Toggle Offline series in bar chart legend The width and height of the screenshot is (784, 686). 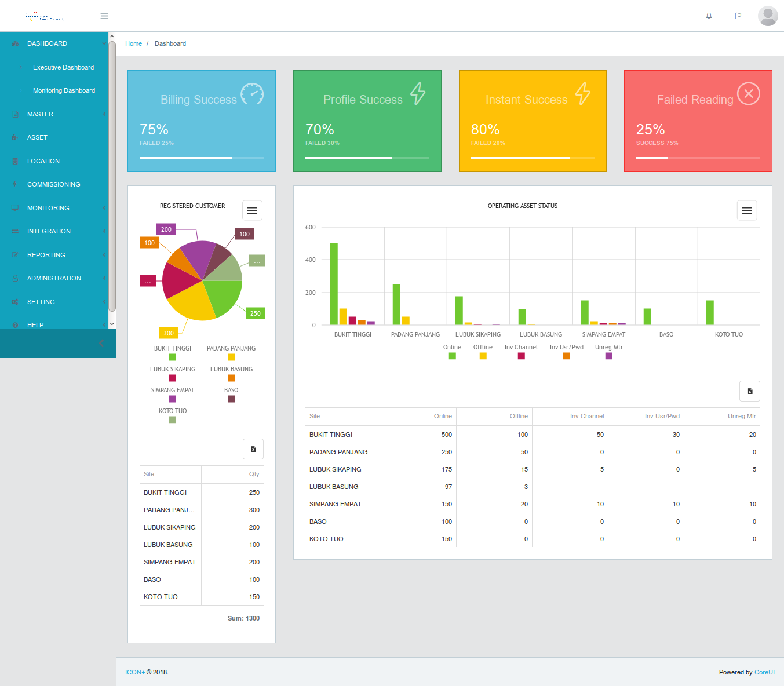(483, 352)
